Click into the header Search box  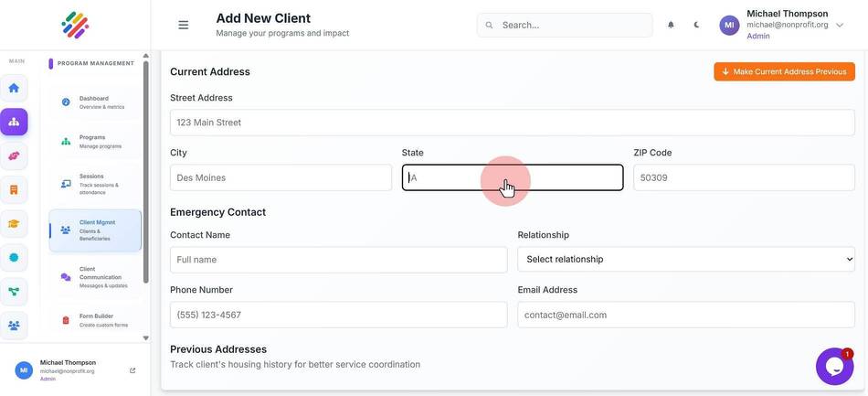tap(565, 25)
